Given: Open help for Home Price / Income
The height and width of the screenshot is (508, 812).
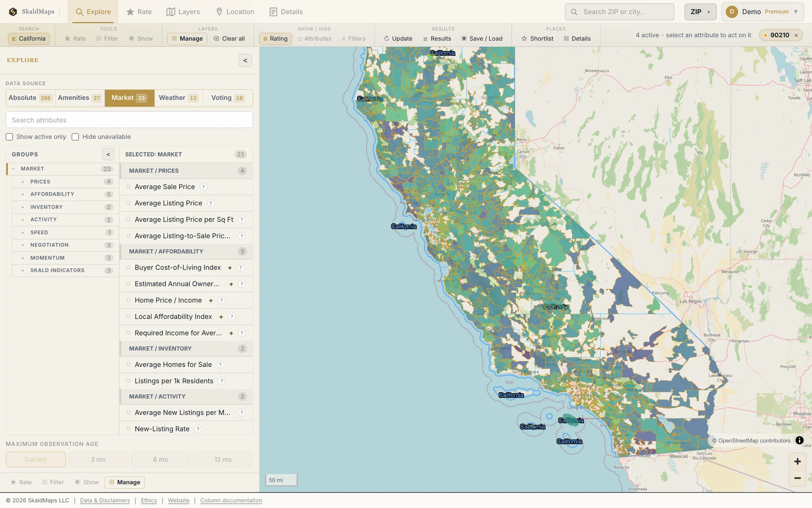Looking at the screenshot, I should [221, 300].
